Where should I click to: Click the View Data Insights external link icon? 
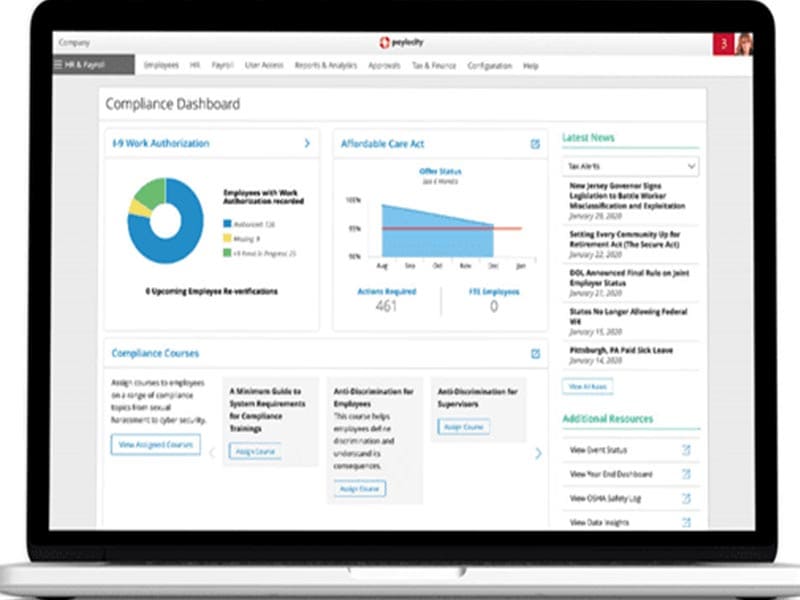[687, 521]
